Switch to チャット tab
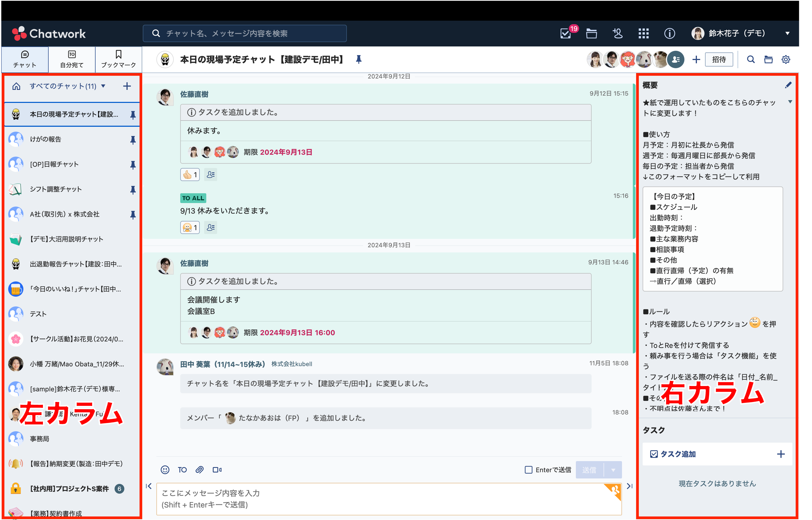 point(25,60)
